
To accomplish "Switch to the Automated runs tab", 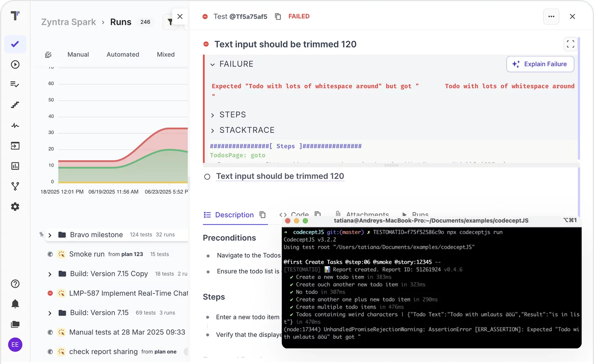I will [123, 54].
